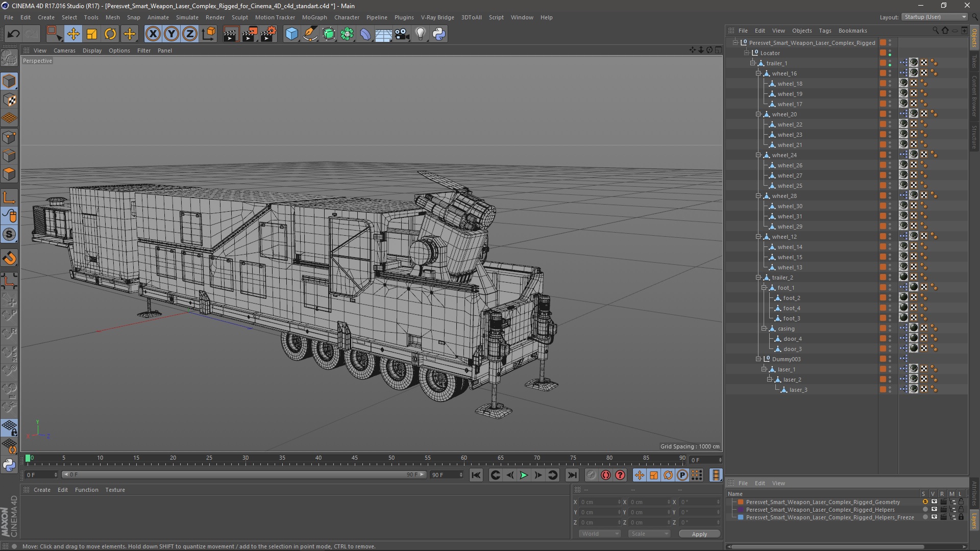This screenshot has height=551, width=980.
Task: Activate the Scale tool
Action: tap(92, 34)
